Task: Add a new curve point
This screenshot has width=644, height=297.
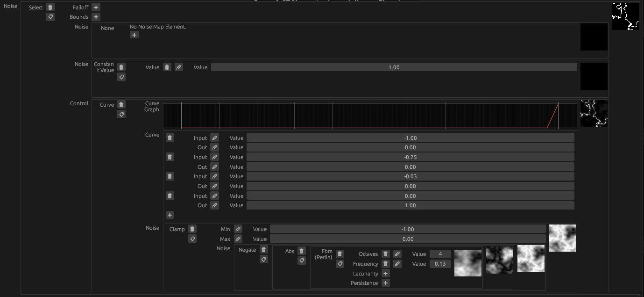Action: pos(170,215)
